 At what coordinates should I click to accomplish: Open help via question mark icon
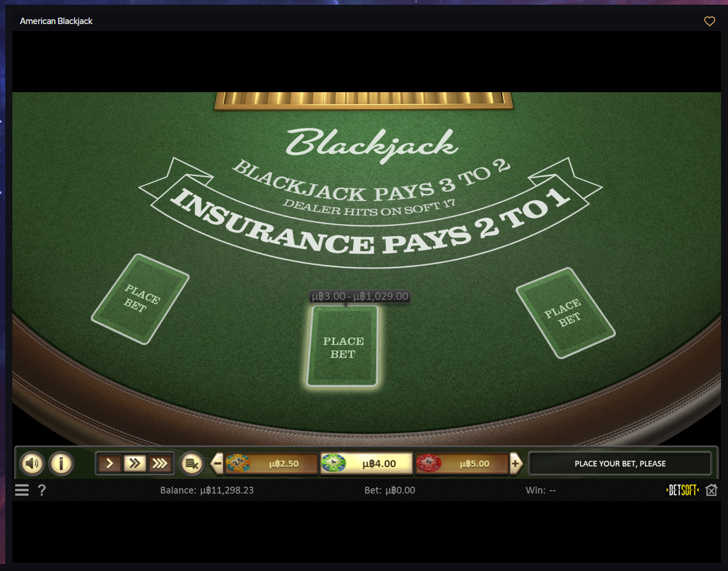[x=42, y=490]
